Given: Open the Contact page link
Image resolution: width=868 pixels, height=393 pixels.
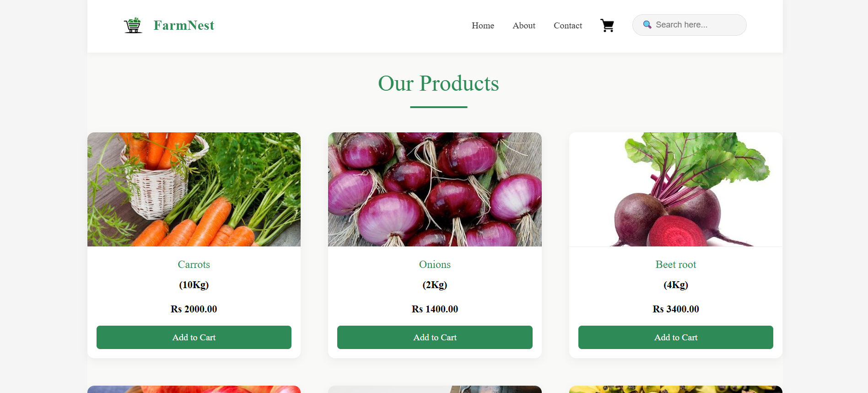Looking at the screenshot, I should click(568, 26).
